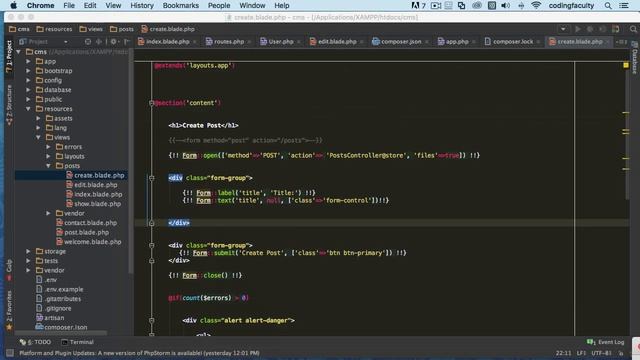Click the Wi-Fi icon in macOS menu bar
640x360 pixels.
(x=536, y=5)
